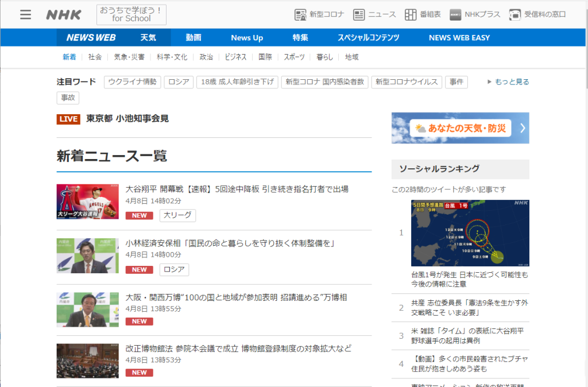This screenshot has width=588, height=387.
Task: Click the おうちで学ぼう for School button
Action: coord(131,15)
